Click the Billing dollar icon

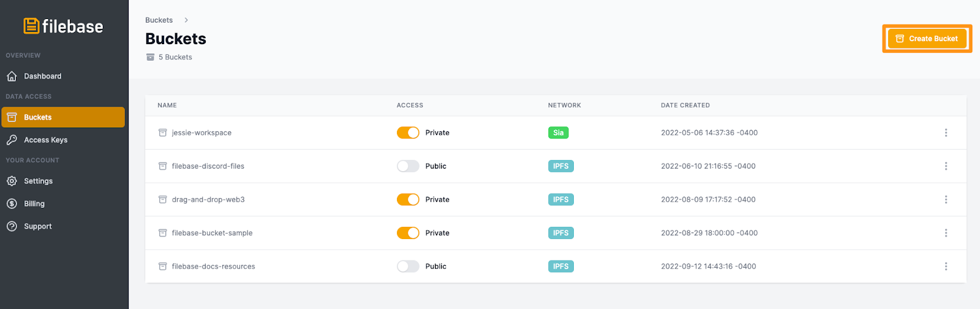12,204
